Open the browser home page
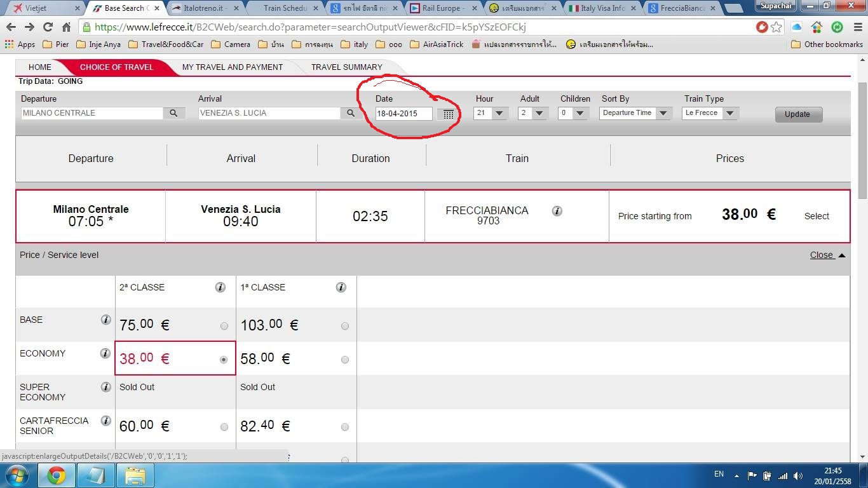The height and width of the screenshot is (488, 868). 66,27
